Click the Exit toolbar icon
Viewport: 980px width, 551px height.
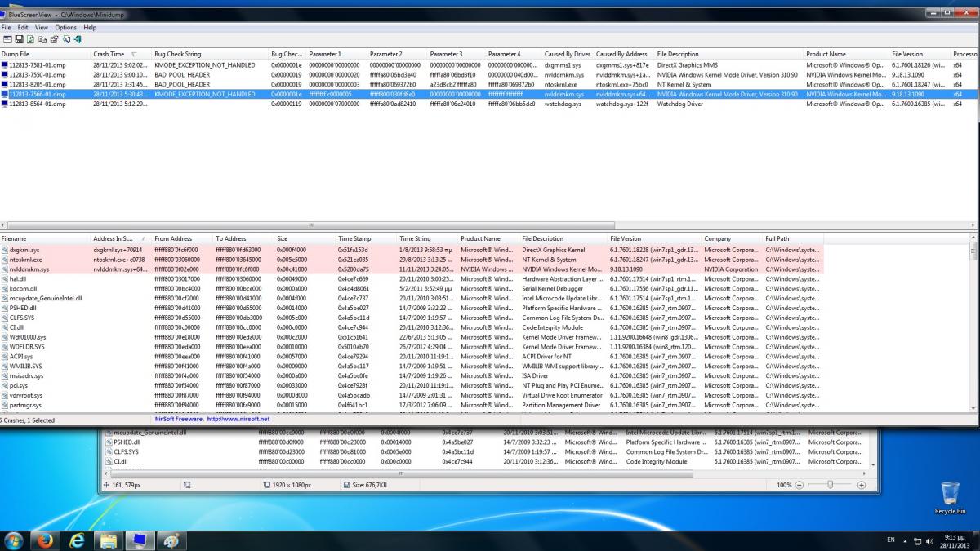point(78,39)
